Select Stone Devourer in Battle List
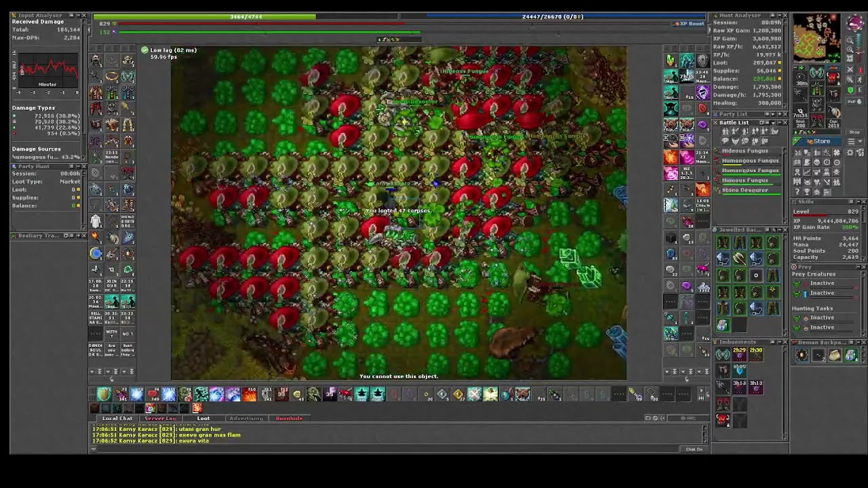 tap(747, 191)
